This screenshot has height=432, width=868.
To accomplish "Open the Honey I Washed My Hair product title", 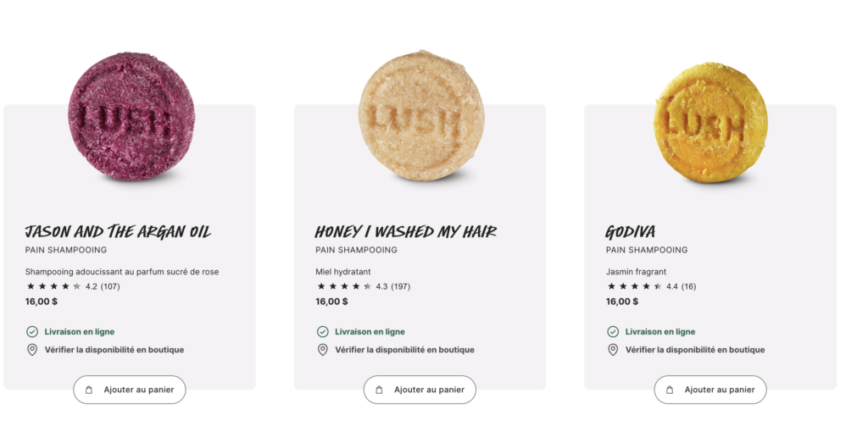I will click(x=405, y=231).
